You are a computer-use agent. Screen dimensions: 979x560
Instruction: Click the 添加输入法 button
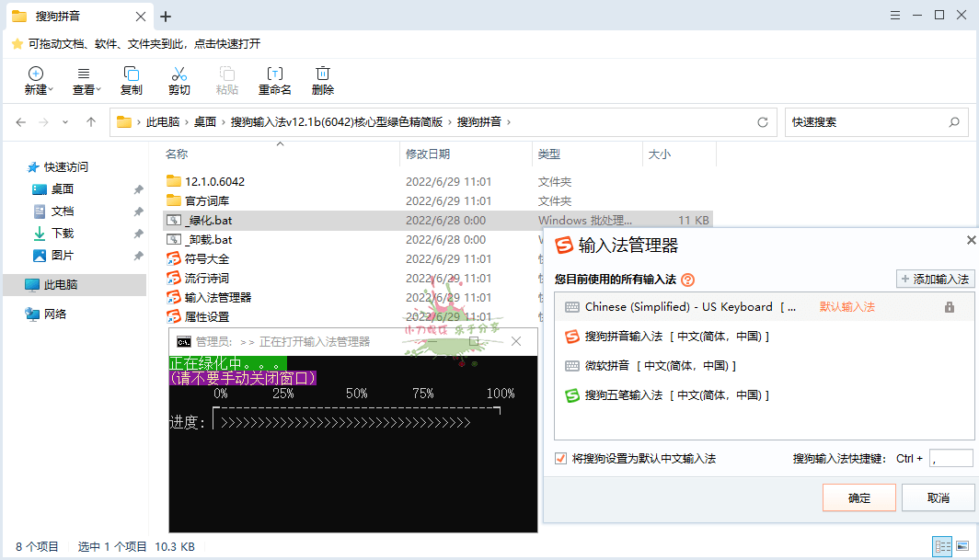(x=934, y=279)
